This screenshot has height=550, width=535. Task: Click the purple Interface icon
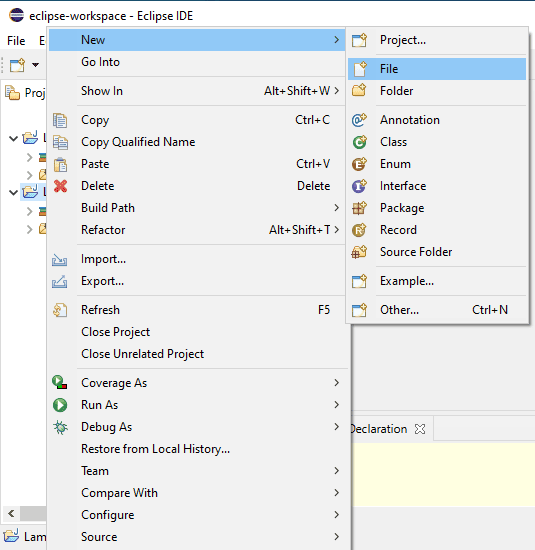(359, 186)
